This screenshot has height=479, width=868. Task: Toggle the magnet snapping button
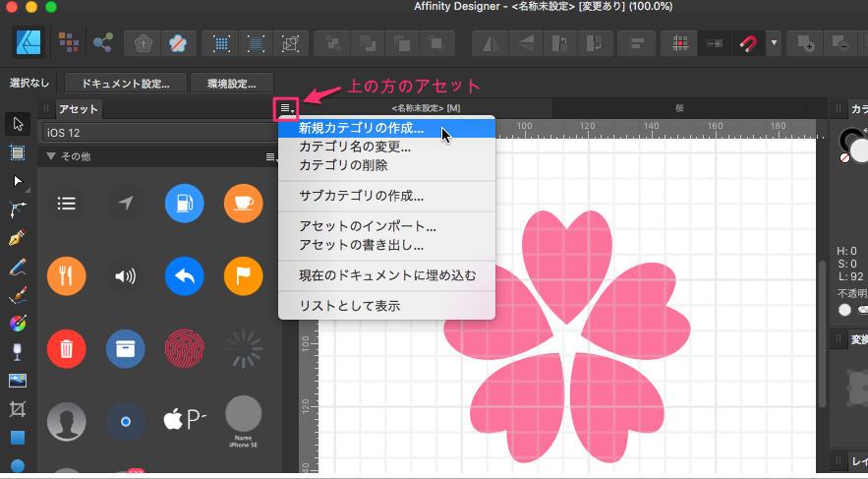pos(750,43)
